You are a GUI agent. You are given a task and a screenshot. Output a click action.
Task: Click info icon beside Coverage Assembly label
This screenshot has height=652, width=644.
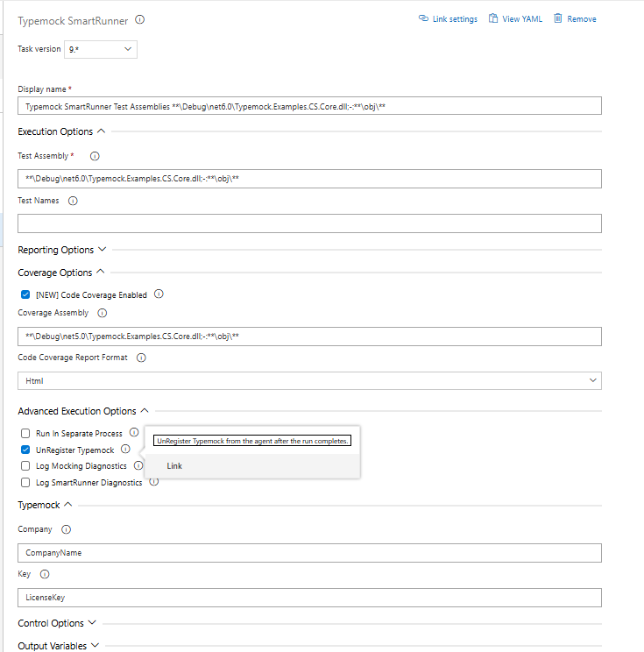[102, 313]
